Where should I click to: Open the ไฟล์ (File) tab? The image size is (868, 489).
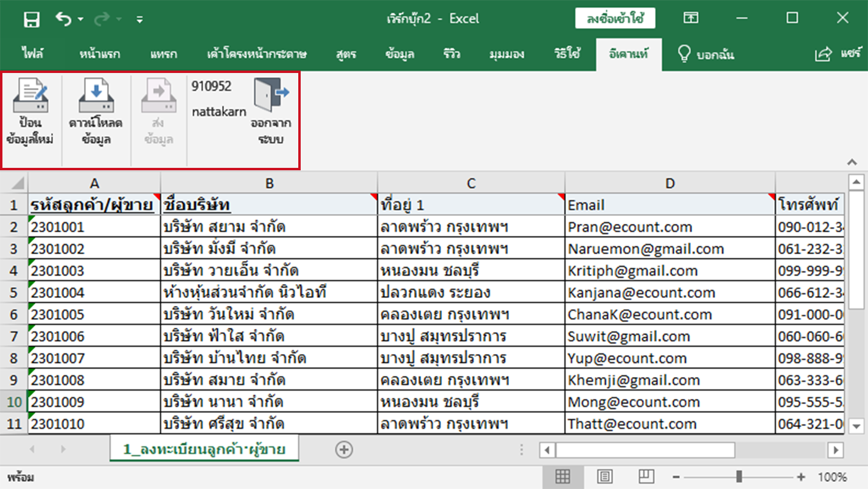coord(32,54)
